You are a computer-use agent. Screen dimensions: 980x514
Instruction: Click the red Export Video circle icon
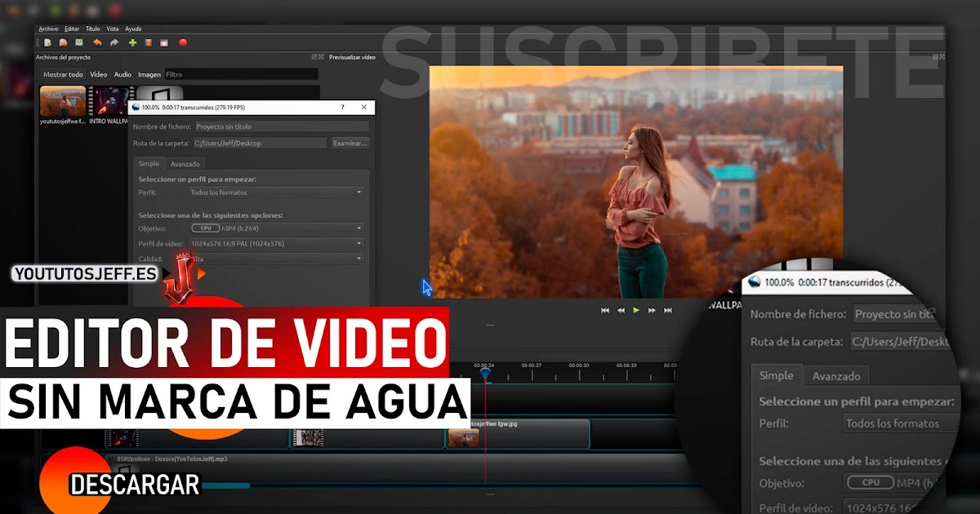[x=183, y=42]
